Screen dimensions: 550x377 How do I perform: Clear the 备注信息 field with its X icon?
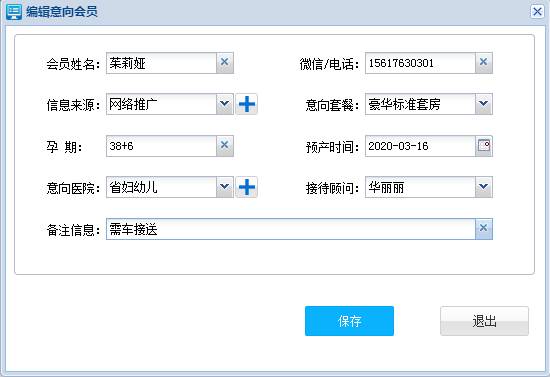(483, 229)
